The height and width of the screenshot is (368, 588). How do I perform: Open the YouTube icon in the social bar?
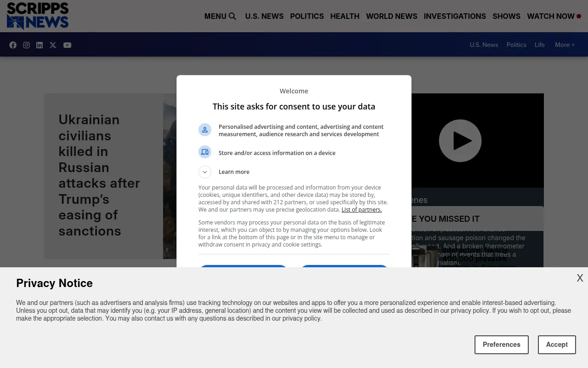(67, 45)
